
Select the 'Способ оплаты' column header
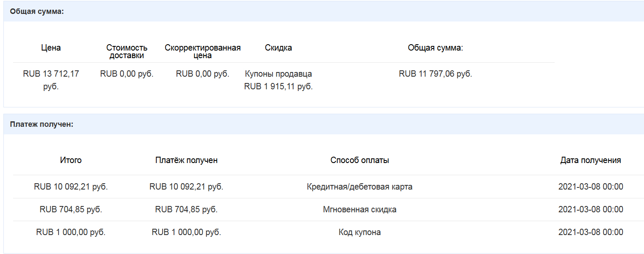click(x=360, y=160)
